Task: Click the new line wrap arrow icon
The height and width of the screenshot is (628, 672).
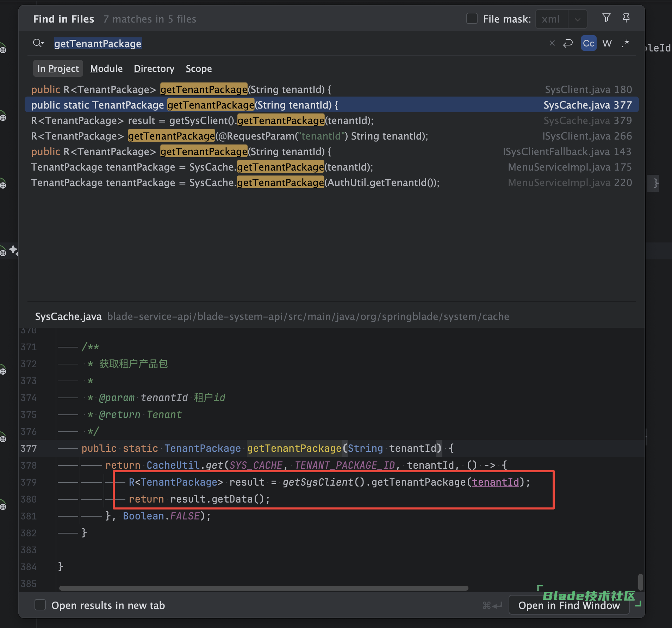Action: (x=568, y=43)
